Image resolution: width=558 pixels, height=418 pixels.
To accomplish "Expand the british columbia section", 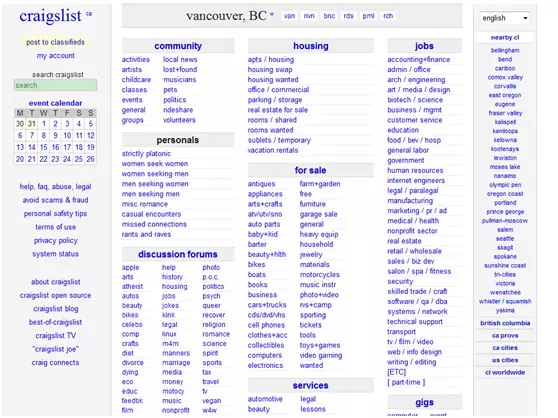I will (x=505, y=323).
